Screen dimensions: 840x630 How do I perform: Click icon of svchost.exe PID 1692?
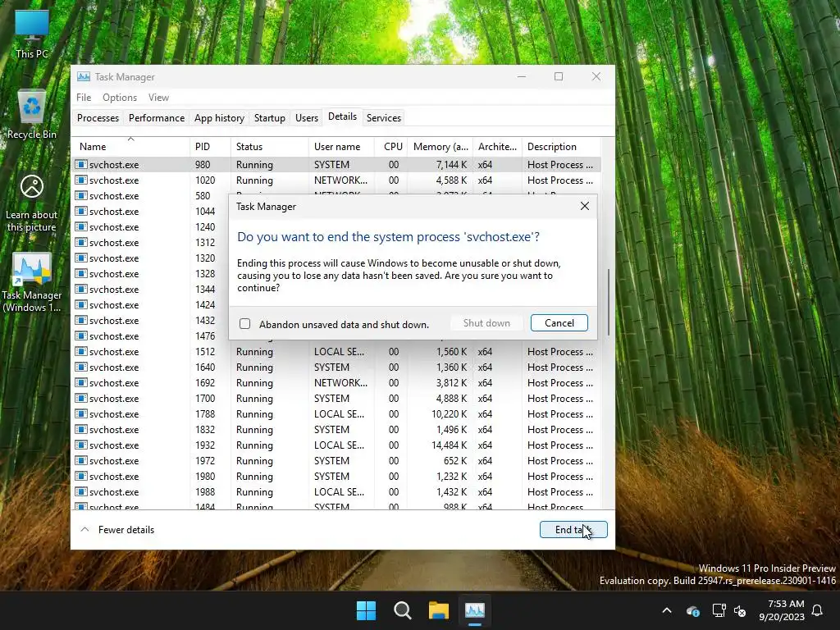81,382
